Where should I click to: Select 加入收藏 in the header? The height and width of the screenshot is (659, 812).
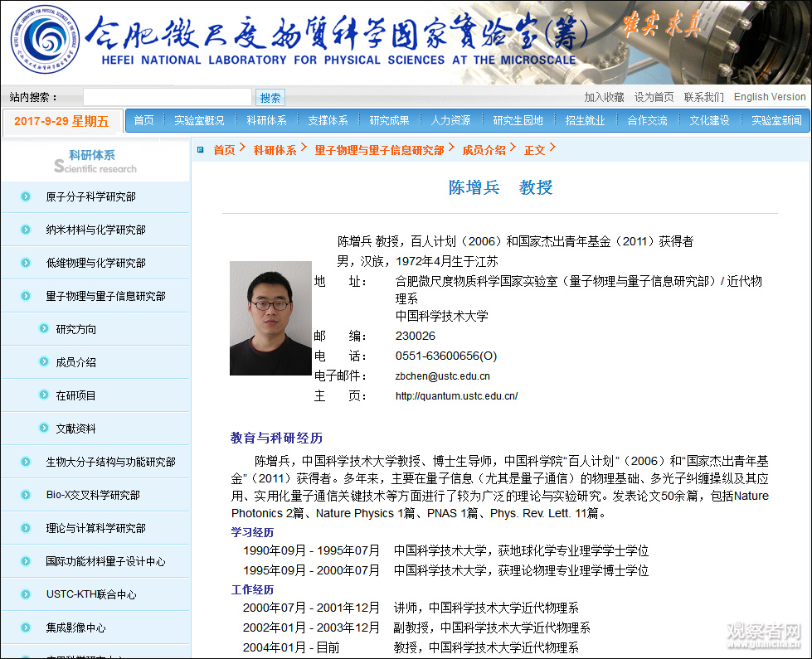pos(605,96)
